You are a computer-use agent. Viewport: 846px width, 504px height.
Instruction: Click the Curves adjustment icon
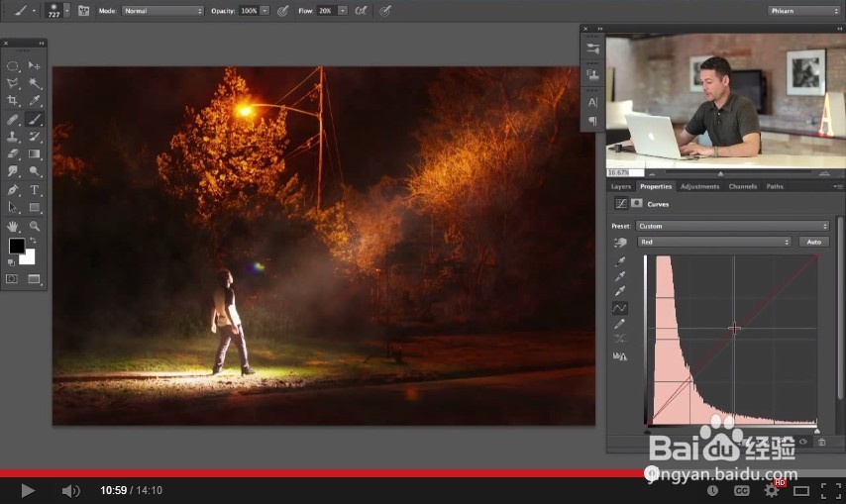pyautogui.click(x=621, y=204)
